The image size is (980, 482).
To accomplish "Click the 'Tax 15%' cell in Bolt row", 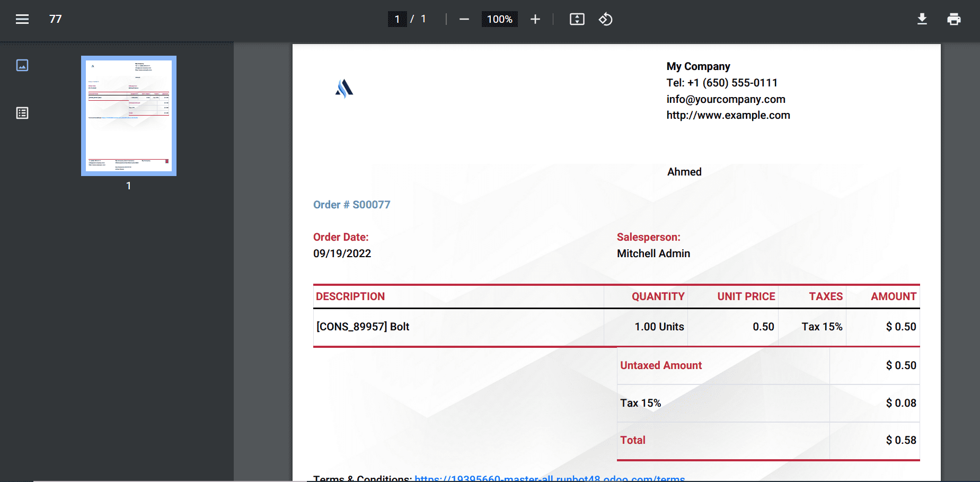I will (822, 327).
